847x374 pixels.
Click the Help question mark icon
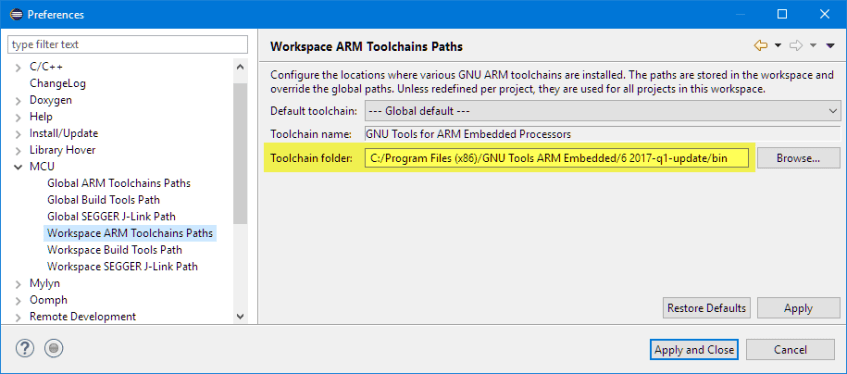click(25, 349)
